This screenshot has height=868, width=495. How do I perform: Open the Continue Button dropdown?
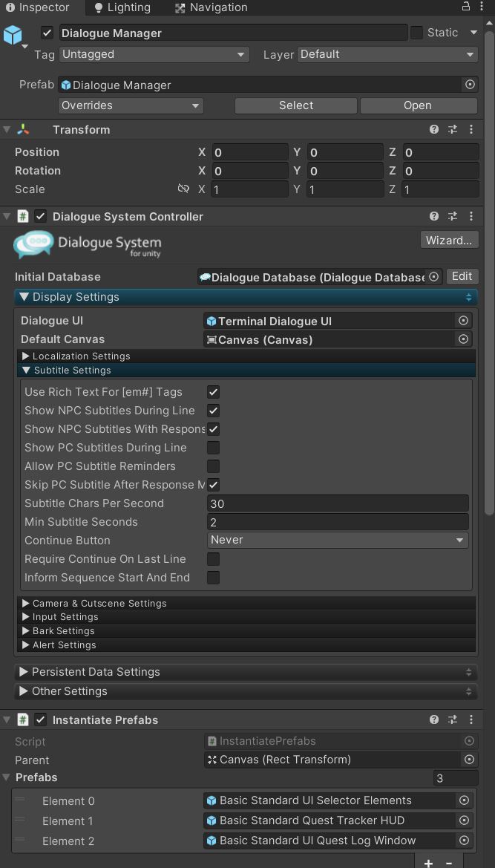338,540
